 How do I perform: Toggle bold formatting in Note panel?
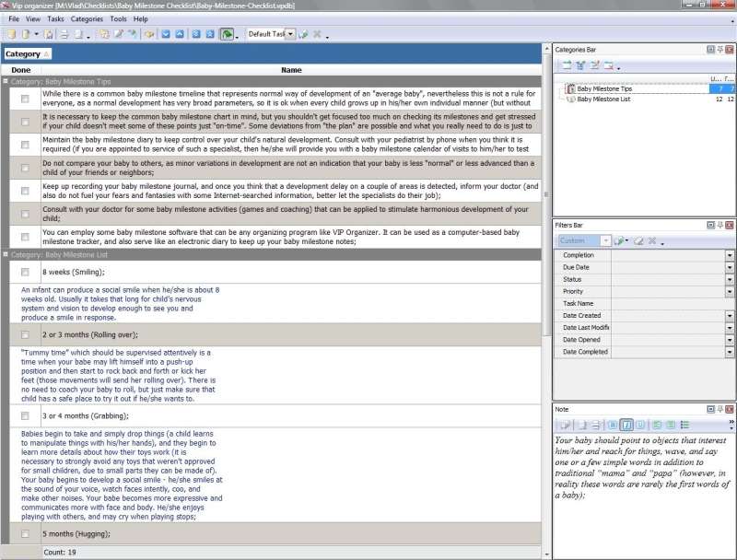pyautogui.click(x=613, y=425)
